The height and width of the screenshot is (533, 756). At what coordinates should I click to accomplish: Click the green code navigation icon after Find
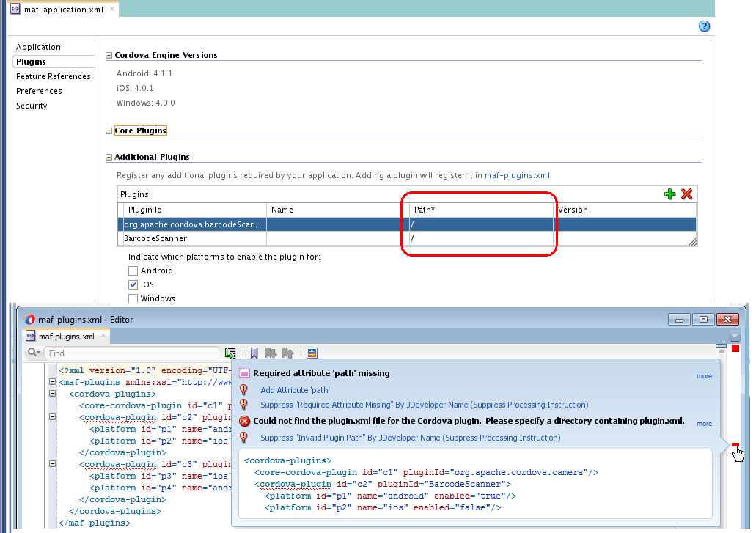(230, 353)
